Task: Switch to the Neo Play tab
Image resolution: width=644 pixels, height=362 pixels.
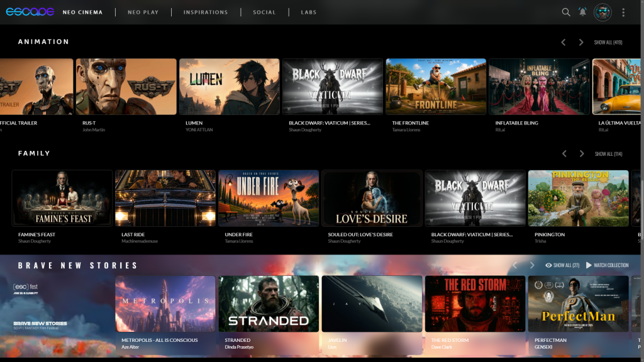Action: (x=143, y=13)
